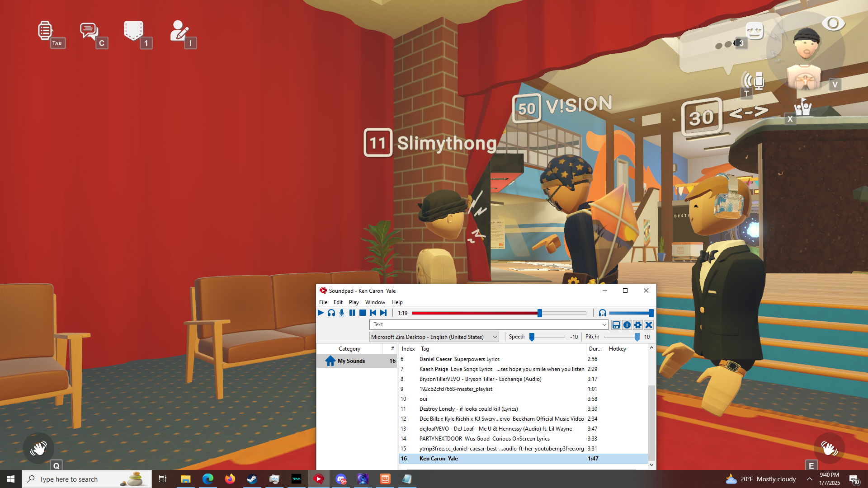868x488 pixels.
Task: Show hidden system tray icons chevron
Action: [x=810, y=479]
